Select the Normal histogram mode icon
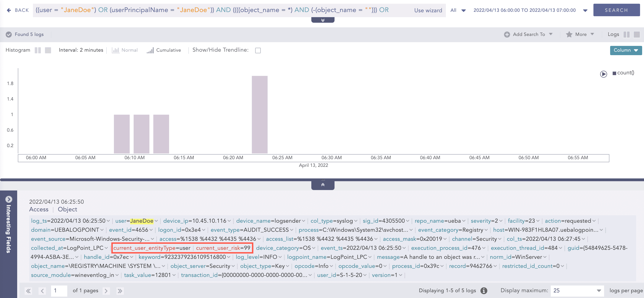644x298 pixels. tap(116, 50)
